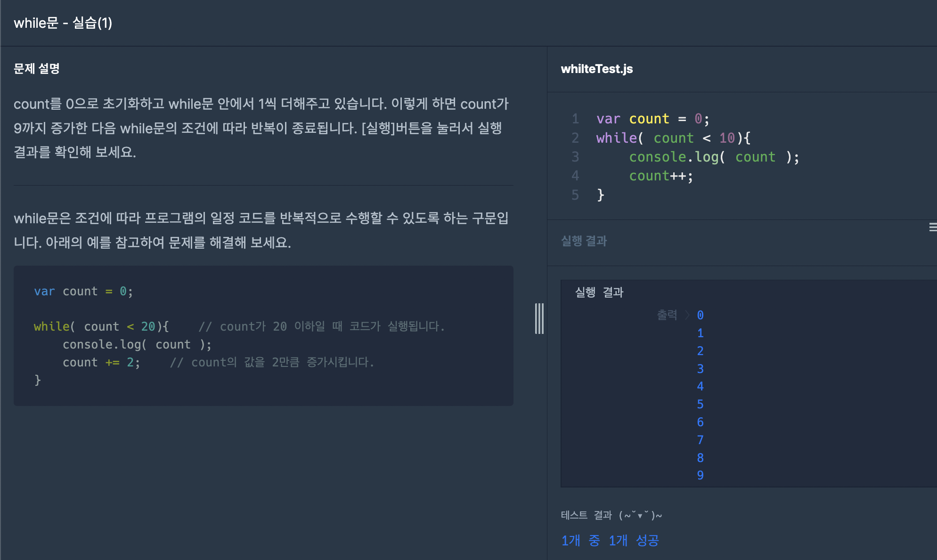Click line number 1 in the gutter

tap(575, 119)
